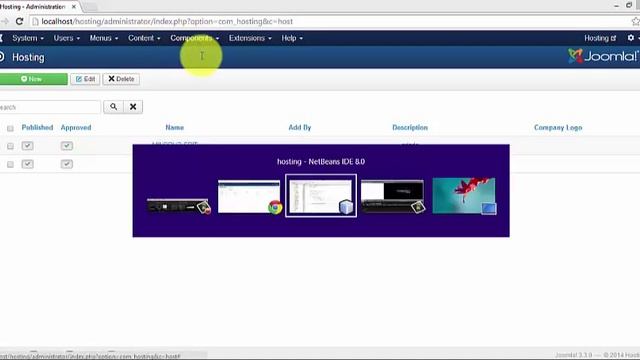Open the Content menu
The width and height of the screenshot is (640, 360).
click(x=144, y=38)
